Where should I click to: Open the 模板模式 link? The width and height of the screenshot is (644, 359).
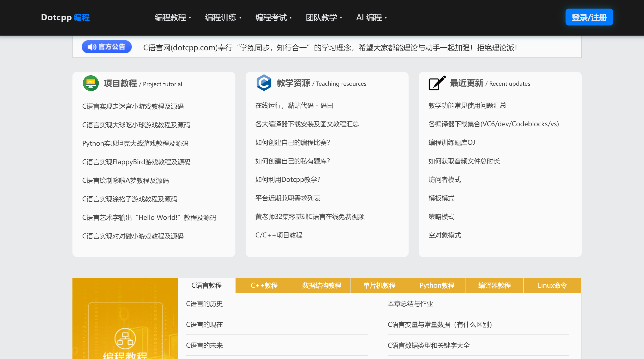click(441, 198)
